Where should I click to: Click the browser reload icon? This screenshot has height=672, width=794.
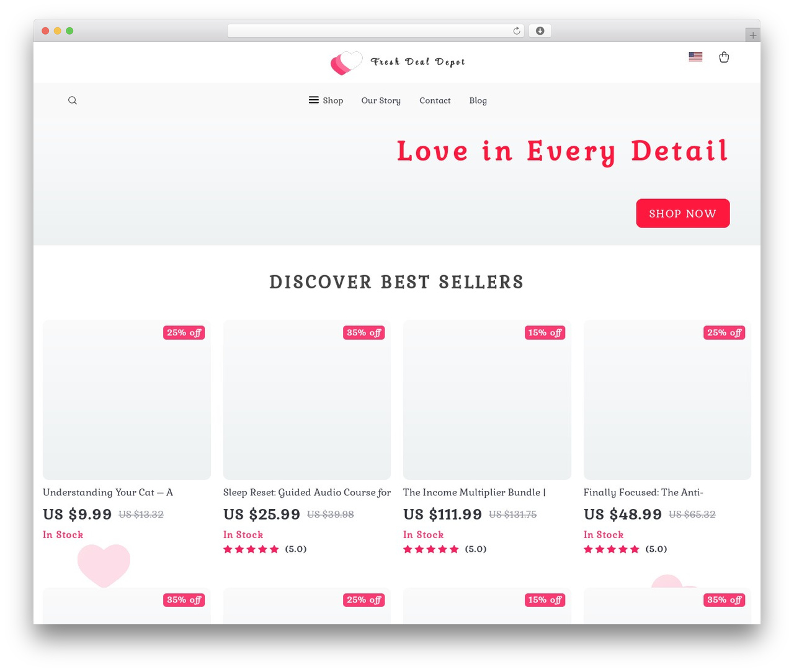[x=517, y=31]
